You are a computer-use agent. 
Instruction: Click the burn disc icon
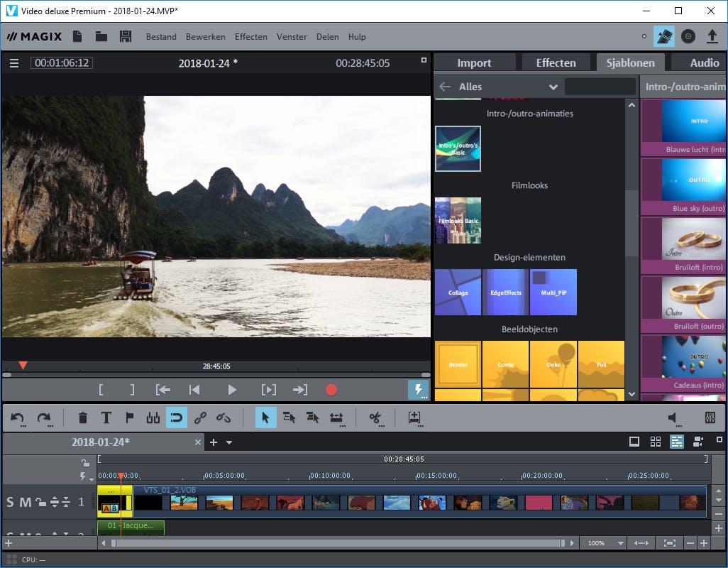click(x=688, y=36)
